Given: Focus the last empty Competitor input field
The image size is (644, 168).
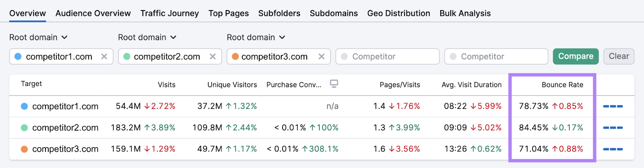Looking at the screenshot, I should click(496, 57).
